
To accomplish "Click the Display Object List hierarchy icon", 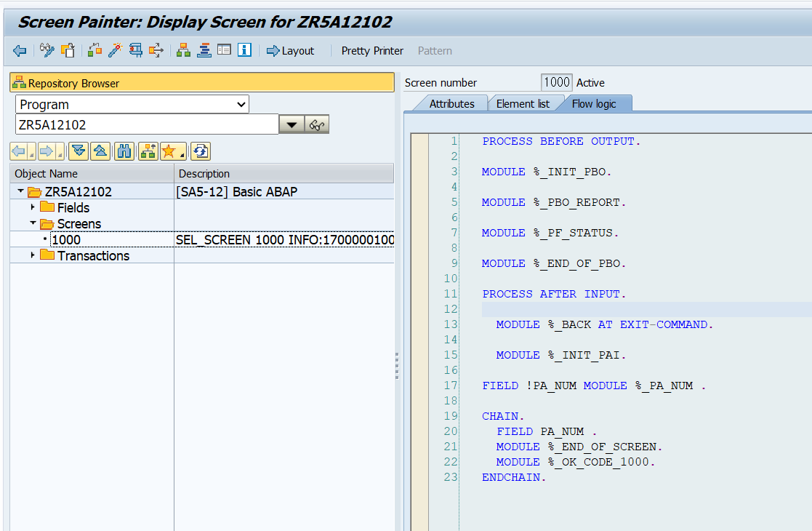I will [183, 50].
